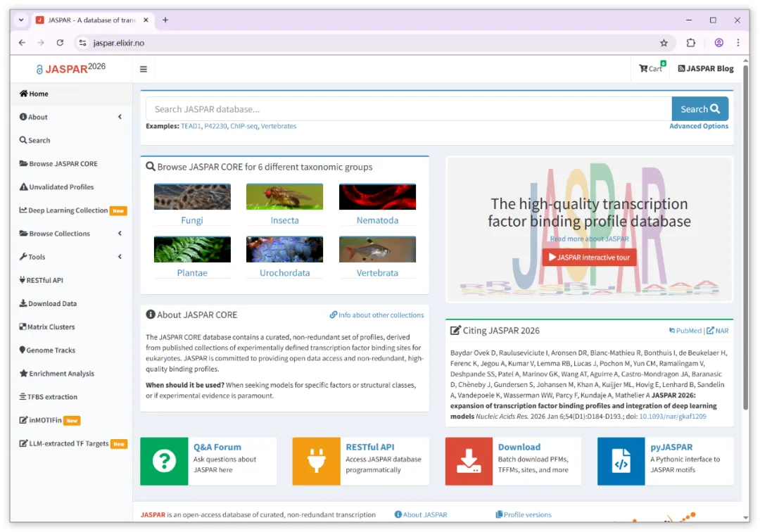Screen dimensions: 760x532
Task: Open RESTful API sidebar item
Action: (x=42, y=280)
